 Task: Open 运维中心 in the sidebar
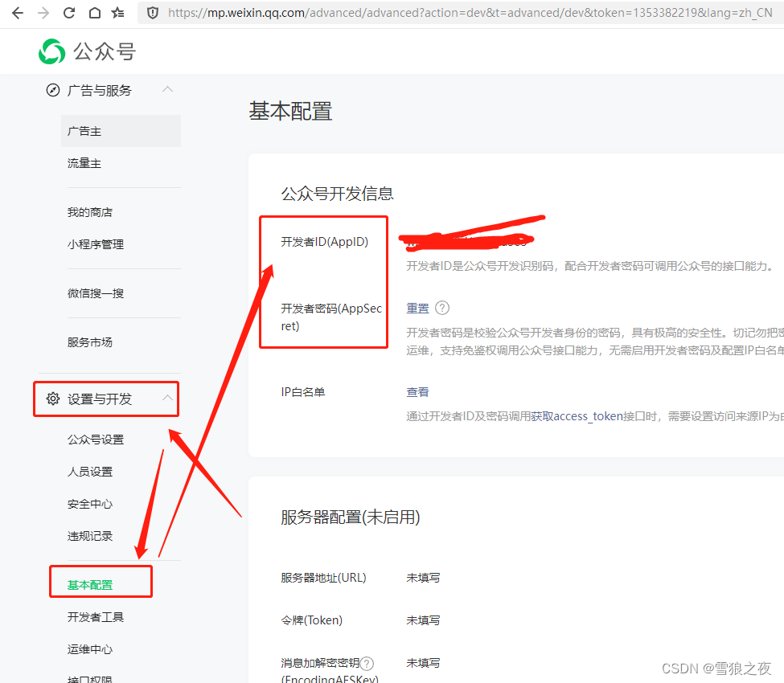(x=90, y=649)
